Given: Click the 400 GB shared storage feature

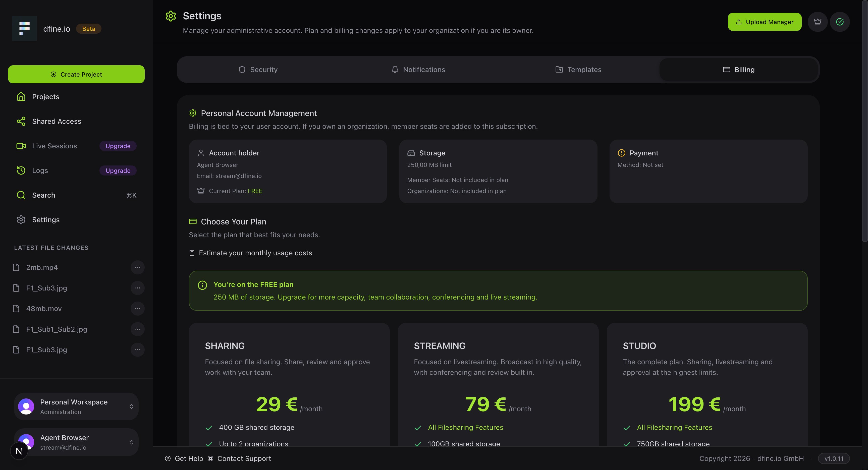Looking at the screenshot, I should [256, 427].
